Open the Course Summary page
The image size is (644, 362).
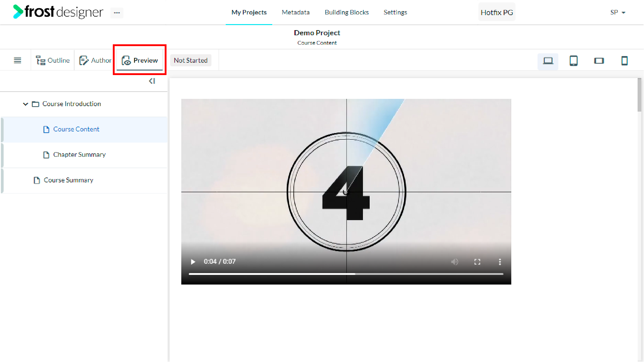click(x=84, y=180)
